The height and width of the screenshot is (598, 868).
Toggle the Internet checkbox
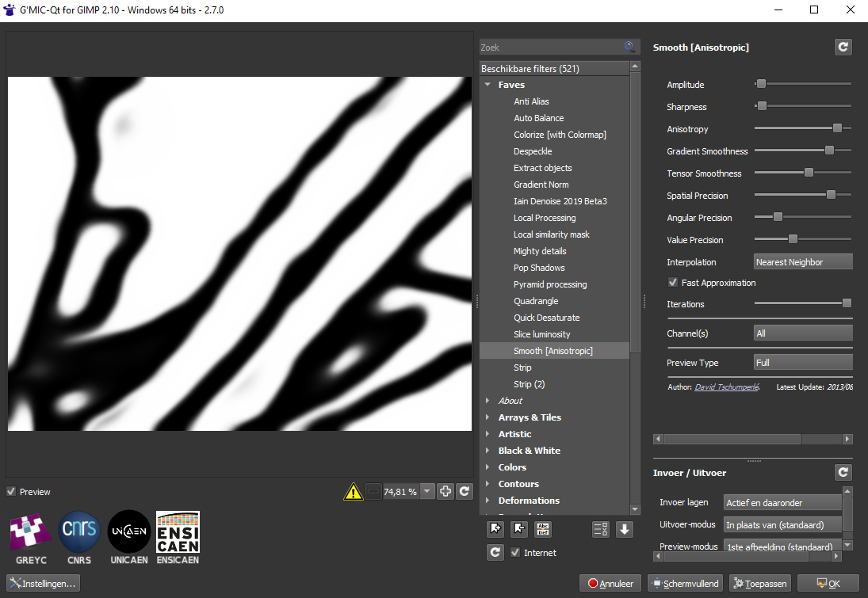coord(514,552)
